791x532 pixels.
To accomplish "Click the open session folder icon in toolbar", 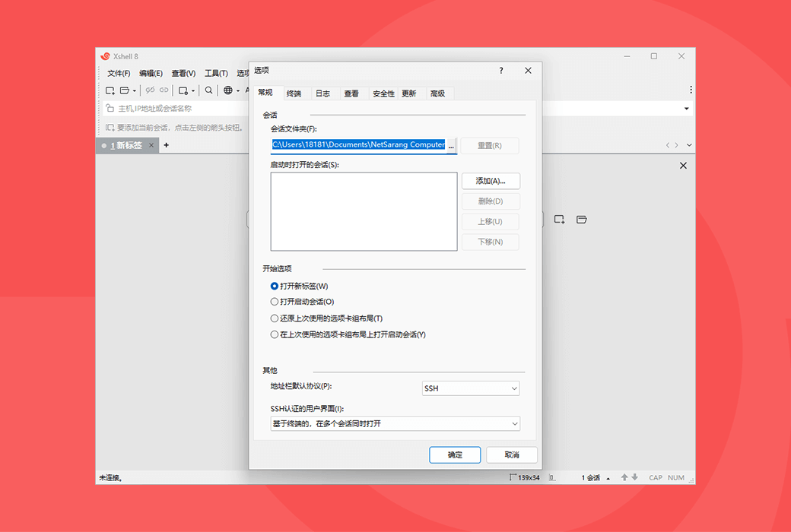I will (125, 90).
